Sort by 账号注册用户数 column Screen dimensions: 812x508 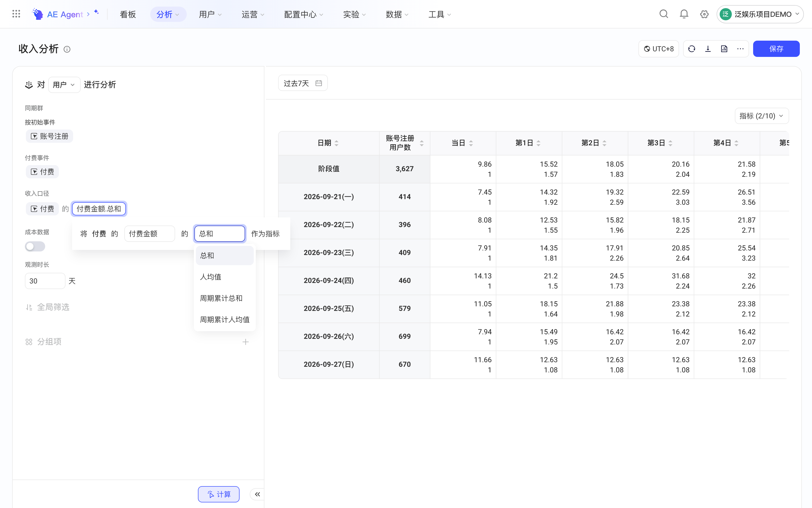click(x=422, y=143)
